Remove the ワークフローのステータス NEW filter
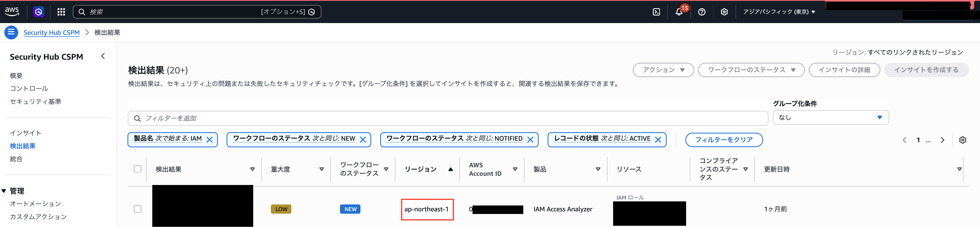980x227 pixels. (x=363, y=140)
